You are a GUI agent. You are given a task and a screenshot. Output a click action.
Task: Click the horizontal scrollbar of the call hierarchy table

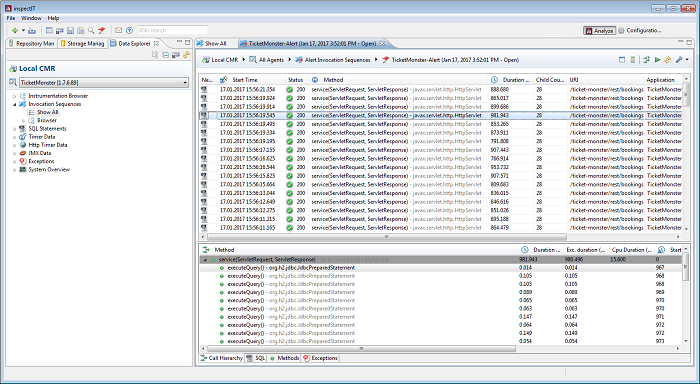pos(361,349)
